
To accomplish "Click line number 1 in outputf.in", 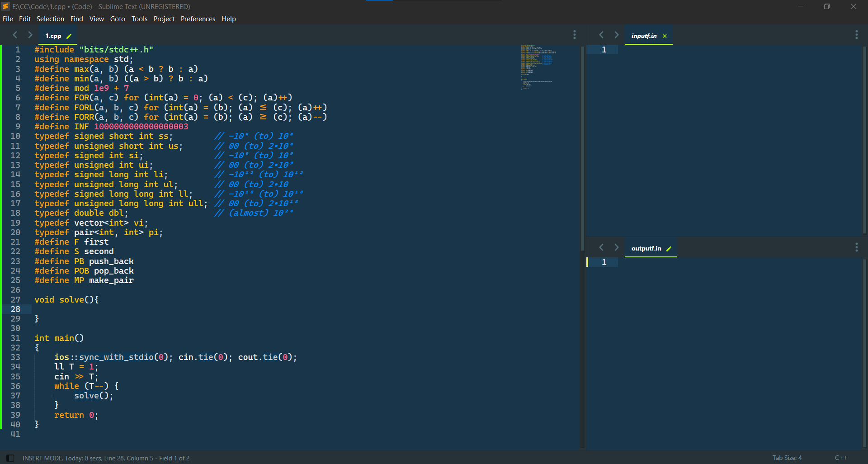I will (604, 262).
